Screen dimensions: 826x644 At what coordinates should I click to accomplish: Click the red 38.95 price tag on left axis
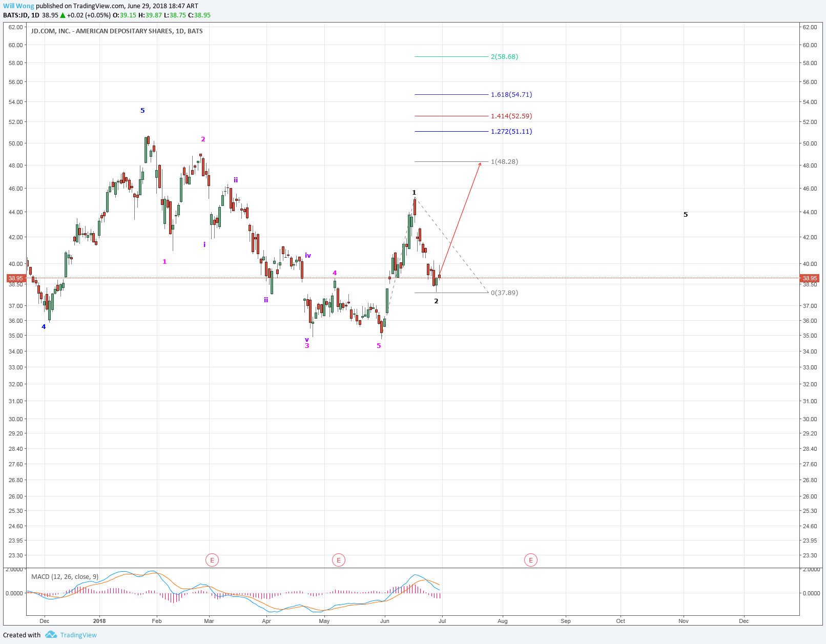(x=16, y=279)
